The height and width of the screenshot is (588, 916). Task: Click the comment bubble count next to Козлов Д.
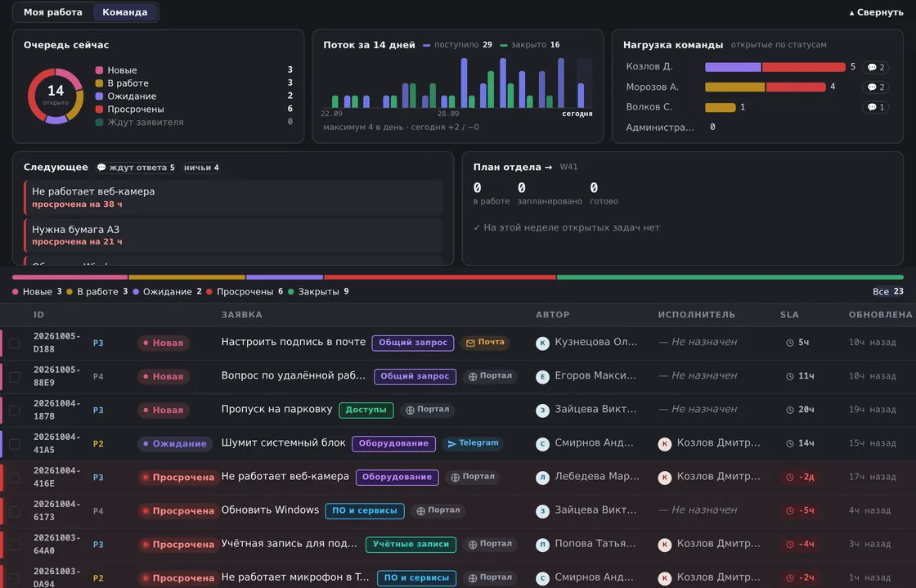(875, 67)
